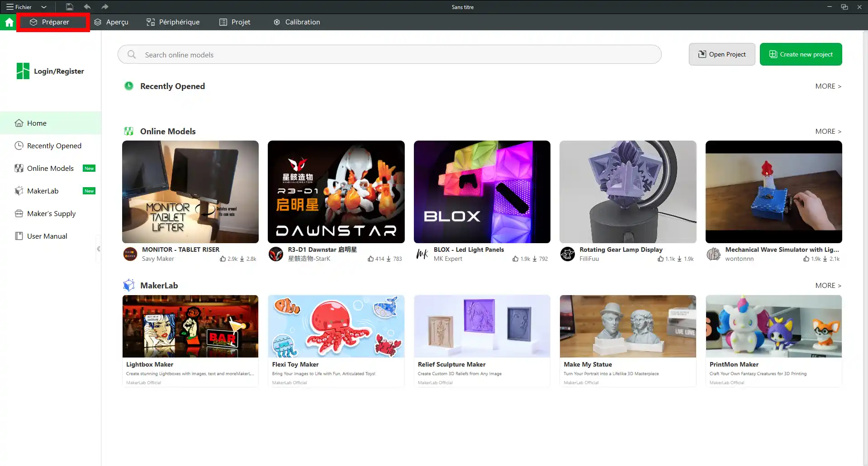The height and width of the screenshot is (466, 868).
Task: Click the Create new project button
Action: coord(801,54)
